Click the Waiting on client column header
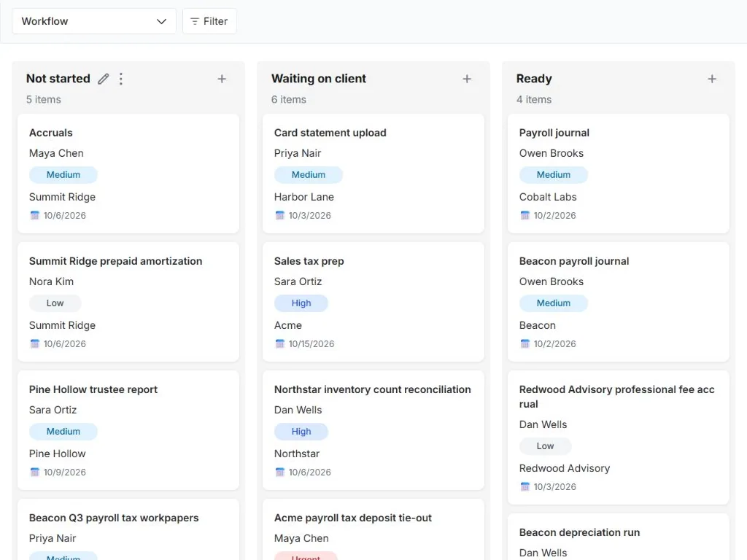This screenshot has height=560, width=747. [319, 79]
